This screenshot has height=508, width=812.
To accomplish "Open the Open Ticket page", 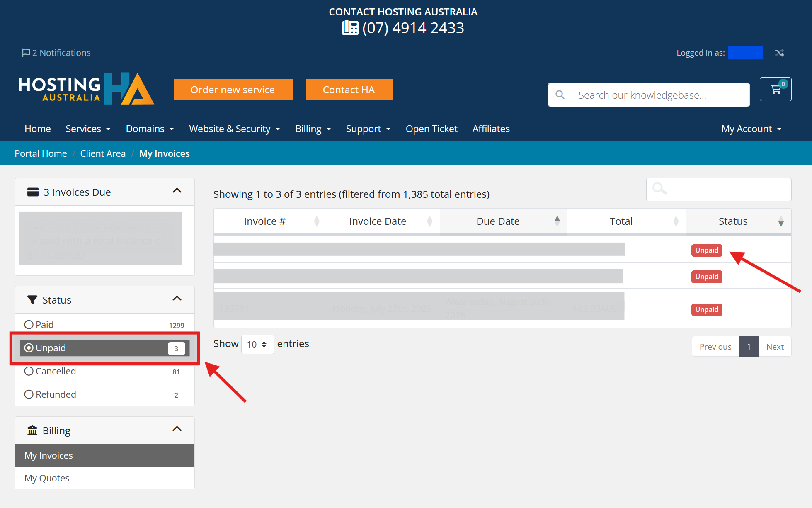I will click(x=431, y=129).
